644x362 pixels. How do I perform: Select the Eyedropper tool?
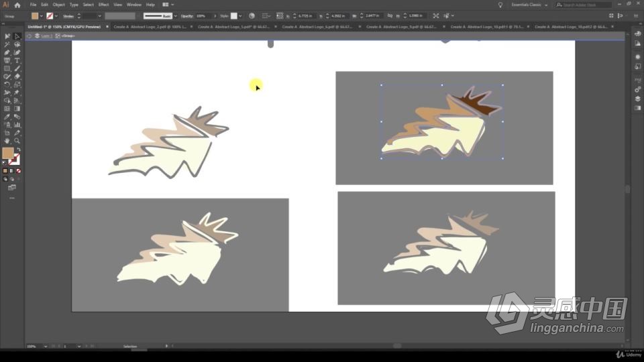point(7,117)
